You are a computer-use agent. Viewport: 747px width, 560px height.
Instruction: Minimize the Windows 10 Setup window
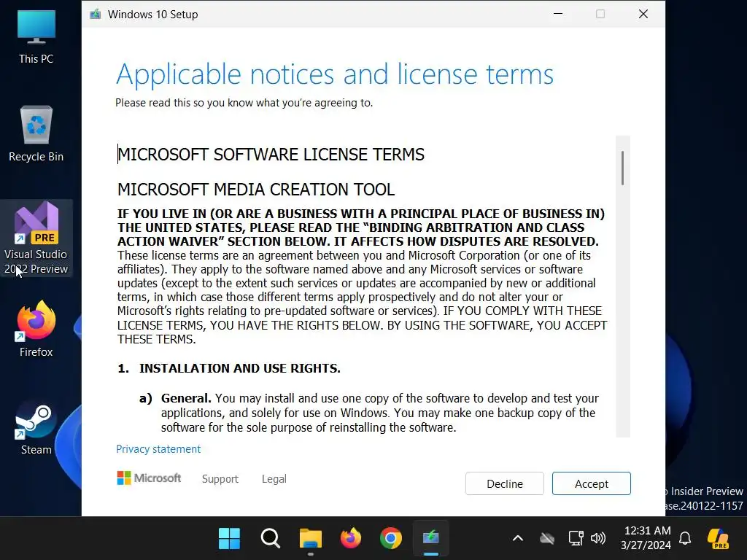click(x=558, y=14)
